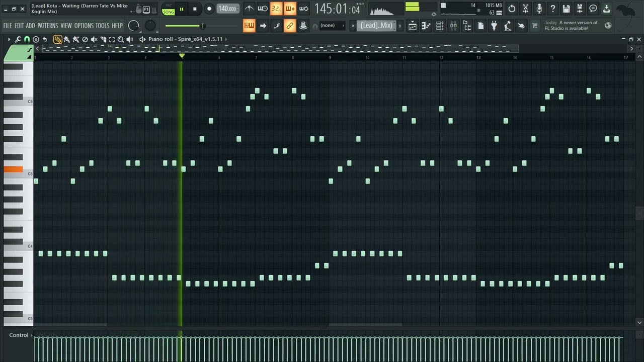
Task: Select the Mute tool in piano roll
Action: [94, 39]
